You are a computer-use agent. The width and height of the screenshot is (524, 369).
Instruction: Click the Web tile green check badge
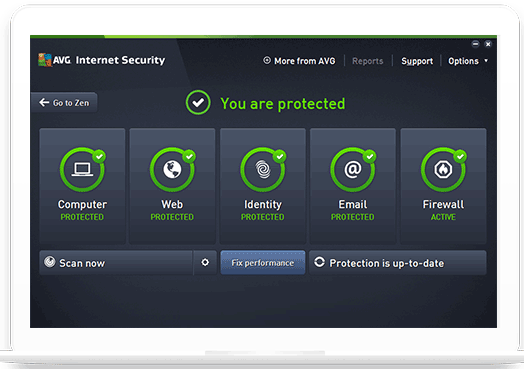(x=189, y=156)
